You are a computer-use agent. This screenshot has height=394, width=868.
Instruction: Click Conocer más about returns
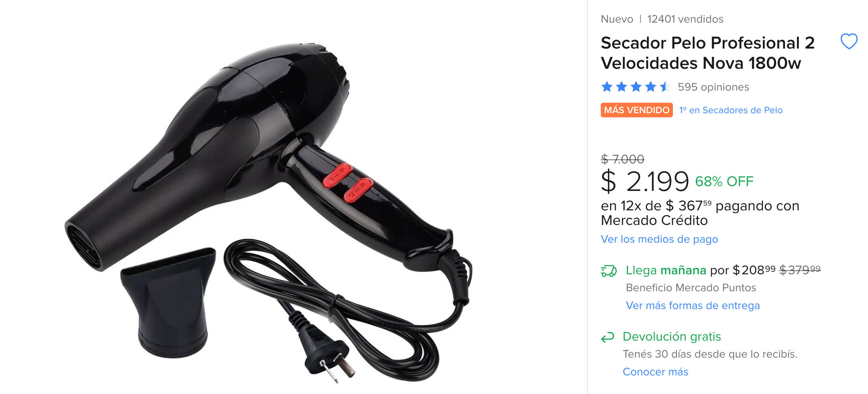(655, 372)
